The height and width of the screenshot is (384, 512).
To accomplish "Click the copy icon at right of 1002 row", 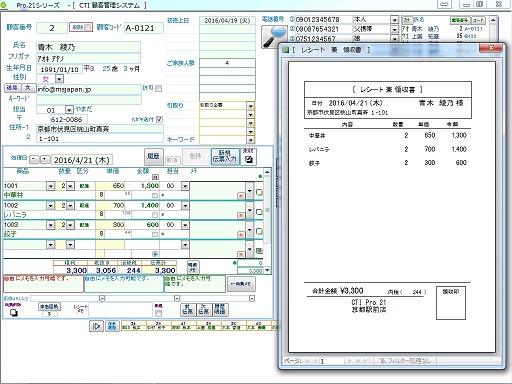I will pyautogui.click(x=259, y=212).
